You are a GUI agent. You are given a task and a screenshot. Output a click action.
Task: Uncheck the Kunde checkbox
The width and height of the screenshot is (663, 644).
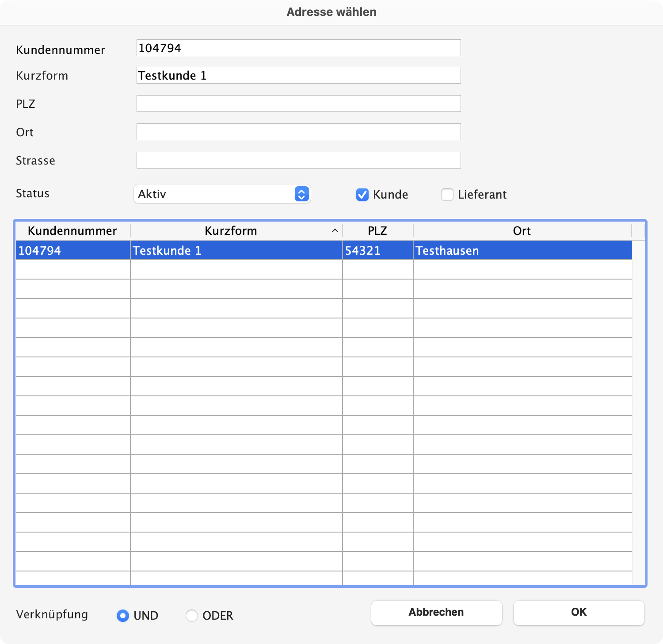coord(362,195)
